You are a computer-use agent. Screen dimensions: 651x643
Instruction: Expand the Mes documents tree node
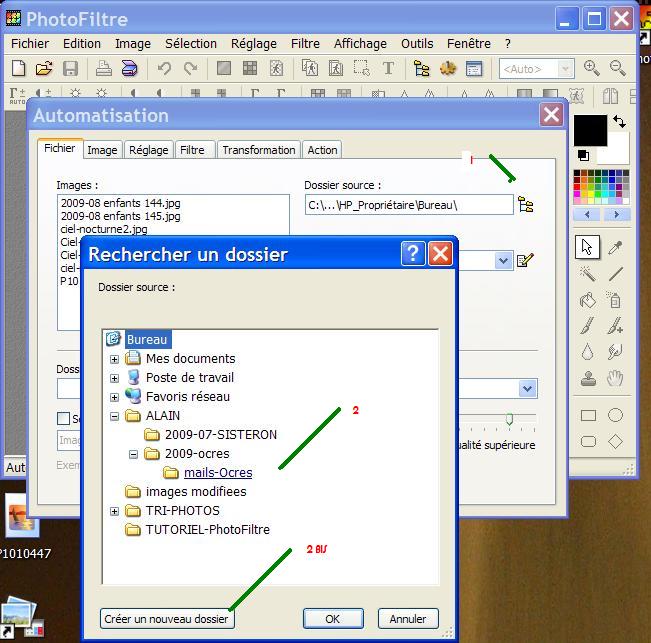[114, 359]
